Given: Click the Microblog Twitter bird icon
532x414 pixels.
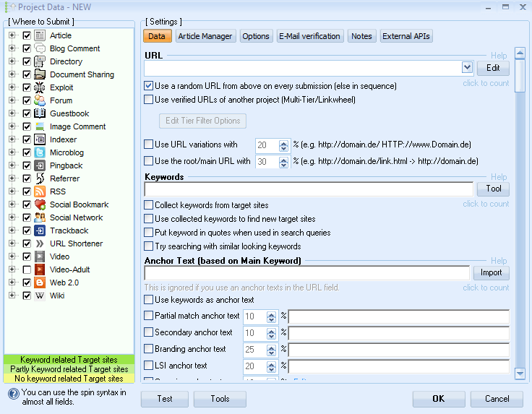Looking at the screenshot, I should pos(40,152).
